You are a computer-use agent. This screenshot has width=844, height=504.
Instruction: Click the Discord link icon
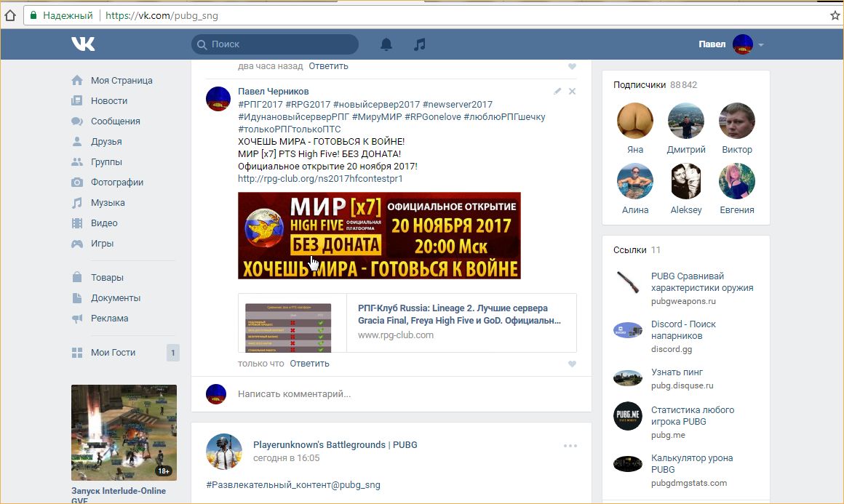[x=628, y=329]
